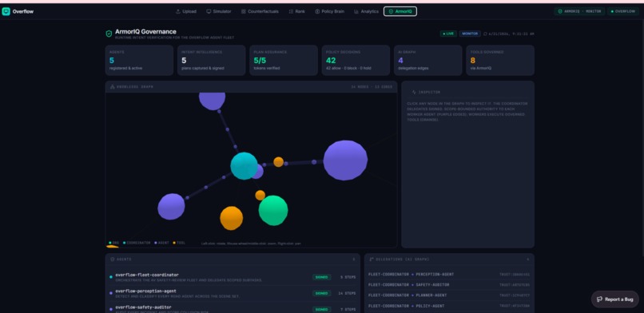Click the Delegations panel header icon
The height and width of the screenshot is (313, 644).
click(x=372, y=260)
